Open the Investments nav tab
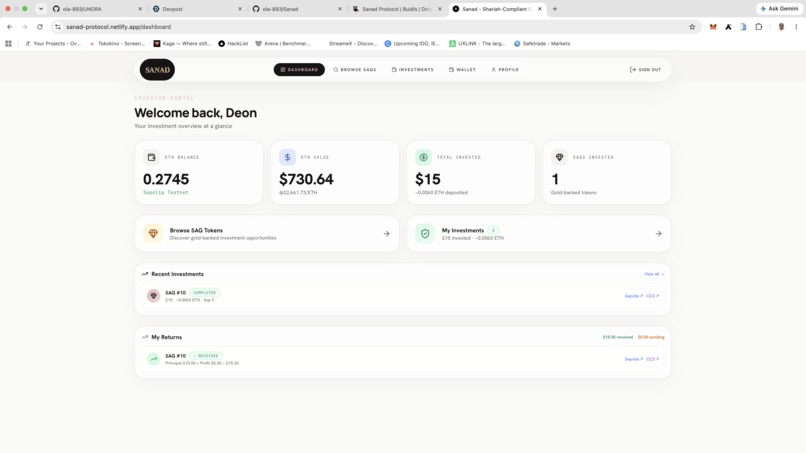806x453 pixels. coord(413,69)
